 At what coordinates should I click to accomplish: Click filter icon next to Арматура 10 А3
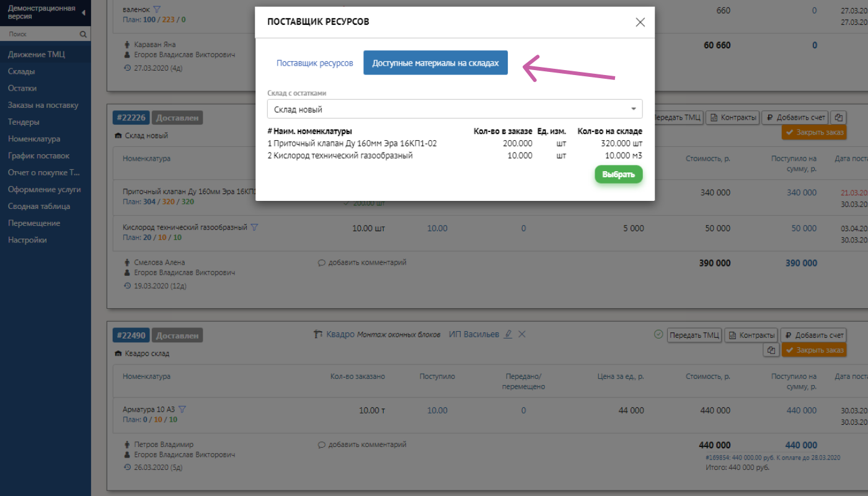point(182,409)
